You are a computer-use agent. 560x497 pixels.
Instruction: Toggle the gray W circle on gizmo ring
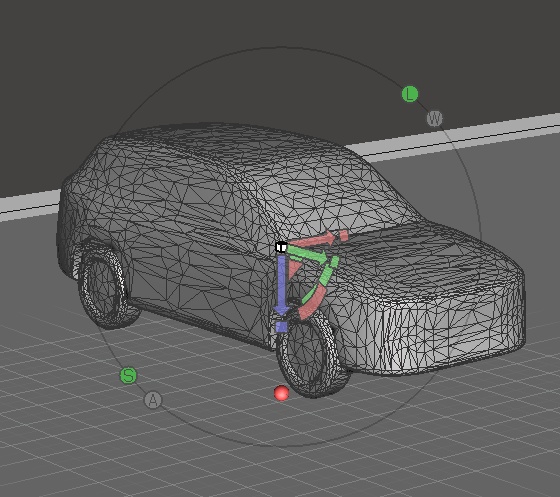point(435,118)
